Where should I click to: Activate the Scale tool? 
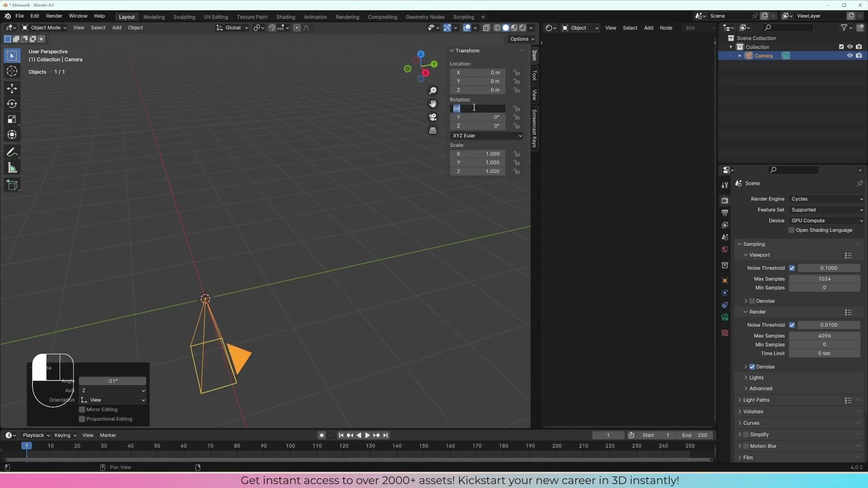pyautogui.click(x=12, y=119)
